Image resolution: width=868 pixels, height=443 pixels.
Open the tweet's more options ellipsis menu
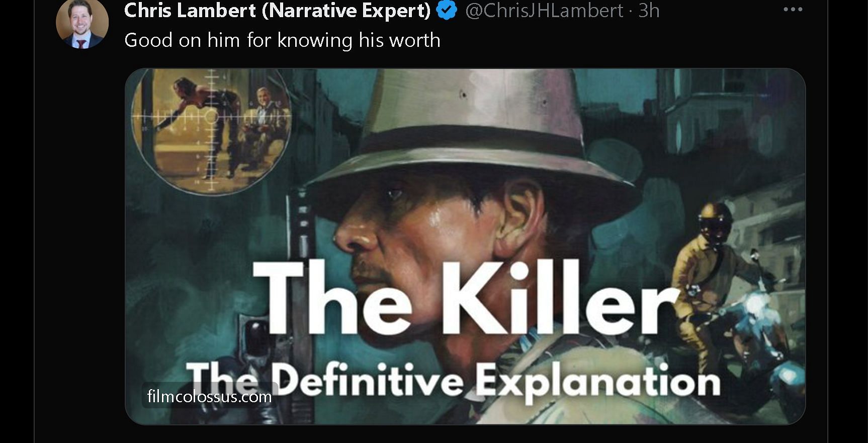[x=793, y=10]
